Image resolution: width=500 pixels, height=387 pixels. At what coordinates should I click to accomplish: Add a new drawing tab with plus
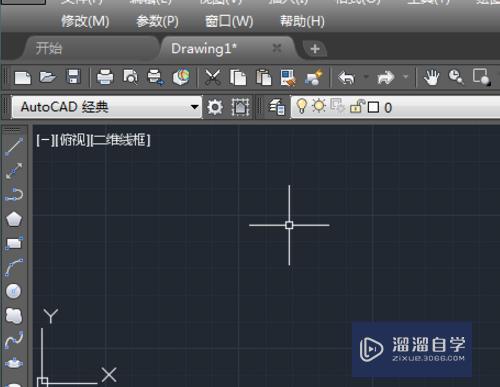[x=315, y=49]
